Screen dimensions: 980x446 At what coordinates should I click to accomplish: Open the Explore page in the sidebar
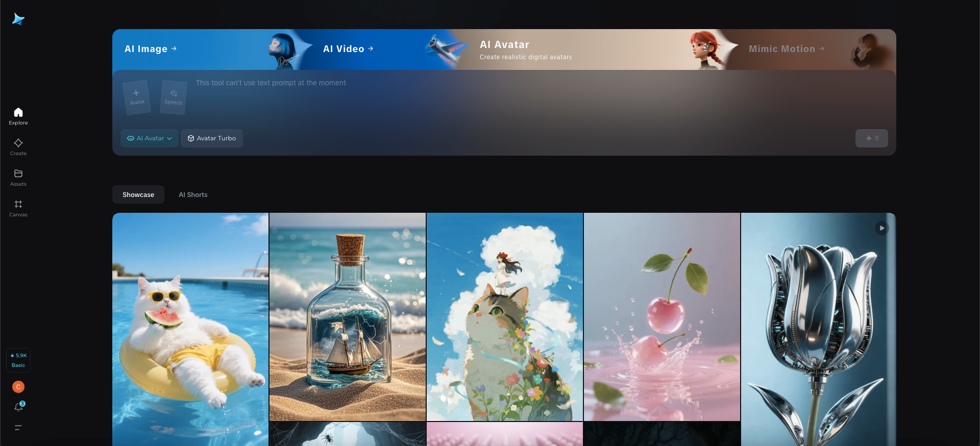pyautogui.click(x=18, y=116)
